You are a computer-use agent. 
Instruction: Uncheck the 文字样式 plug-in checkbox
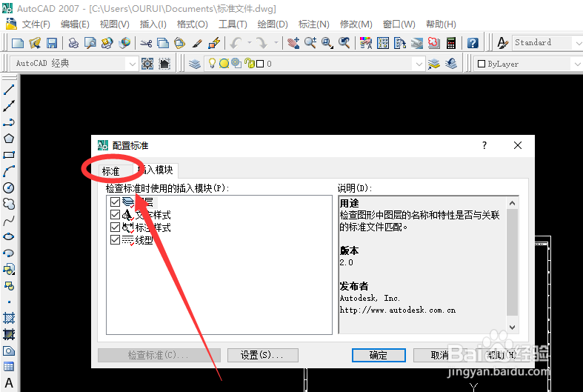115,215
